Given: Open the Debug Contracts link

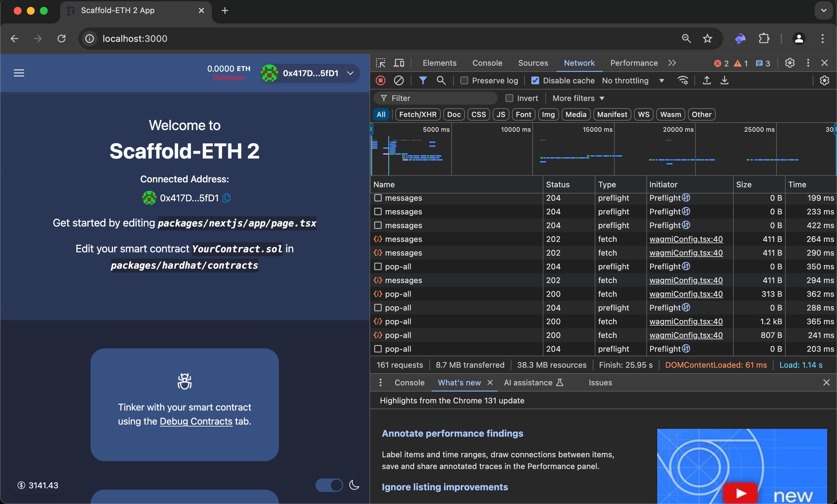Looking at the screenshot, I should pos(196,421).
